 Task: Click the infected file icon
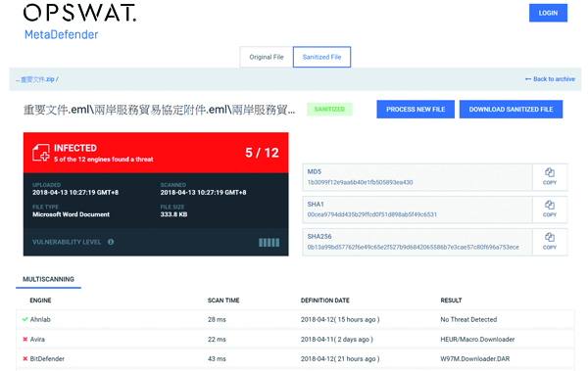41,153
